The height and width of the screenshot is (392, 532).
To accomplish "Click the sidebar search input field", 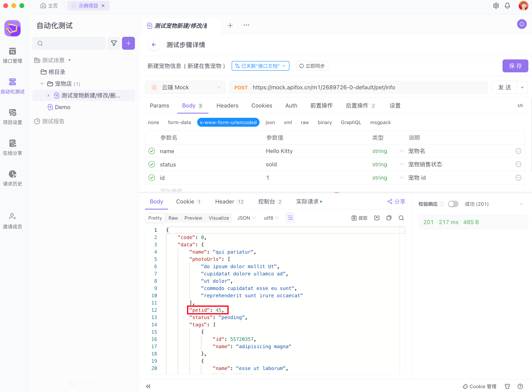I will pos(71,43).
